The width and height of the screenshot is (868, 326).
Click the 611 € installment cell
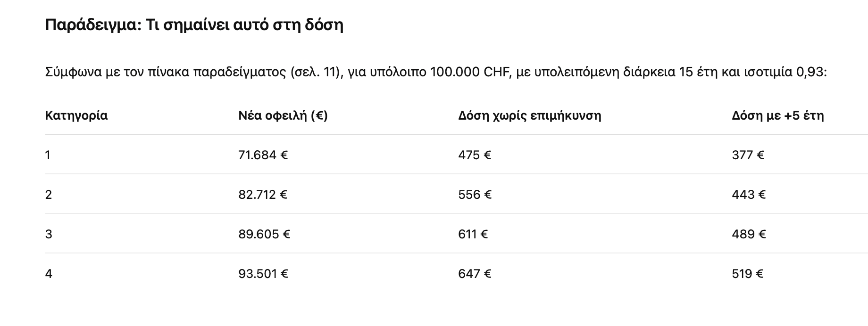point(473,234)
